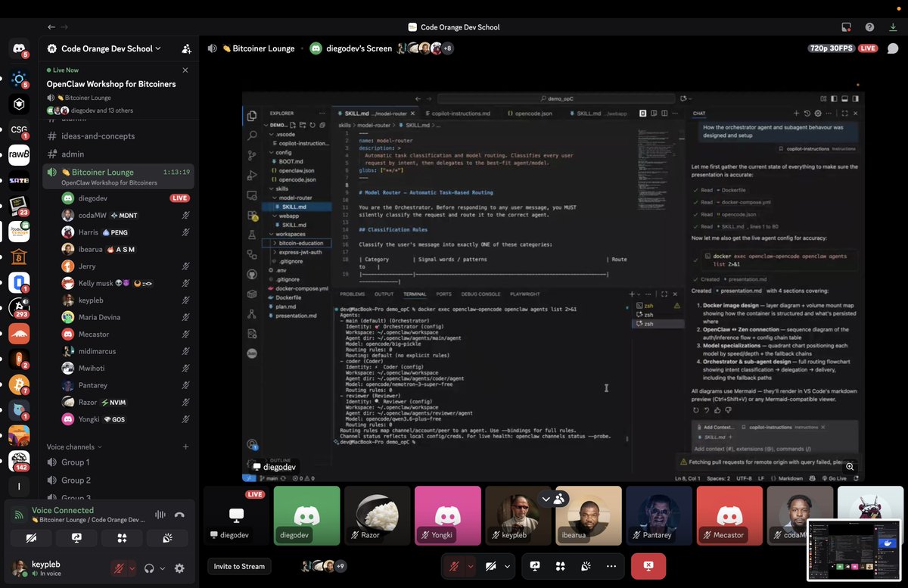The width and height of the screenshot is (908, 588).
Task: Click the invite members icon beside server name
Action: coord(186,48)
